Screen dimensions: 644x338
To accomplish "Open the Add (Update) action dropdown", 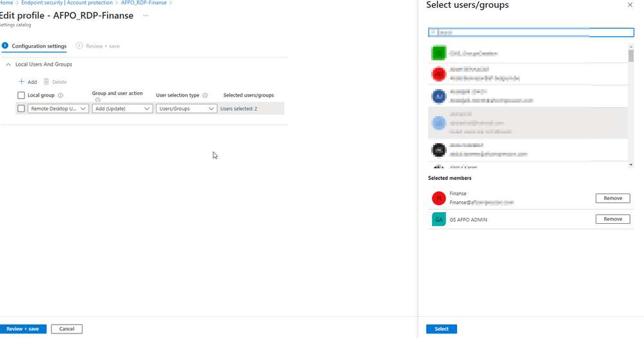I will (122, 108).
